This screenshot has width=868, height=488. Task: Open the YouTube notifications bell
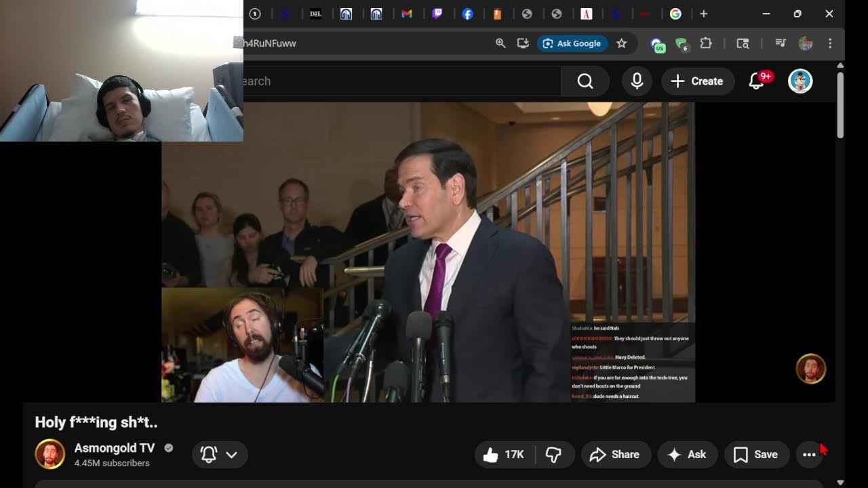tap(757, 81)
